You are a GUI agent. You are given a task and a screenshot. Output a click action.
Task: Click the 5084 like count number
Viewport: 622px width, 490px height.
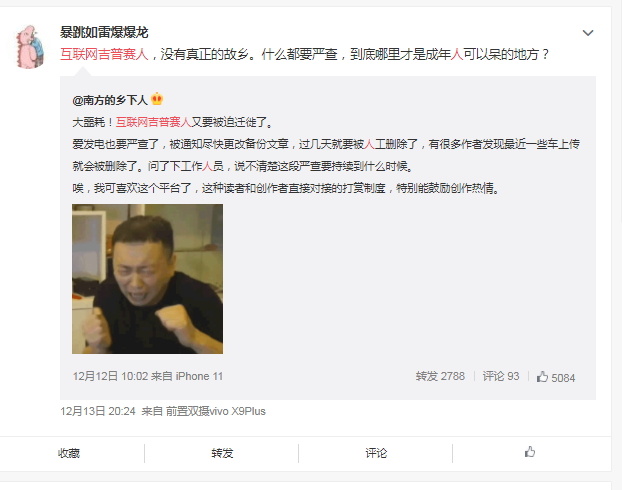tap(563, 378)
